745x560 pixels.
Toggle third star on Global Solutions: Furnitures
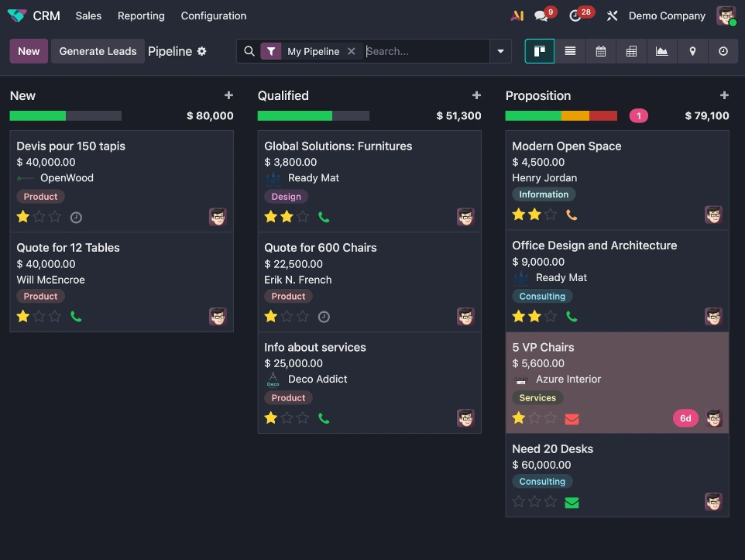[x=303, y=217]
